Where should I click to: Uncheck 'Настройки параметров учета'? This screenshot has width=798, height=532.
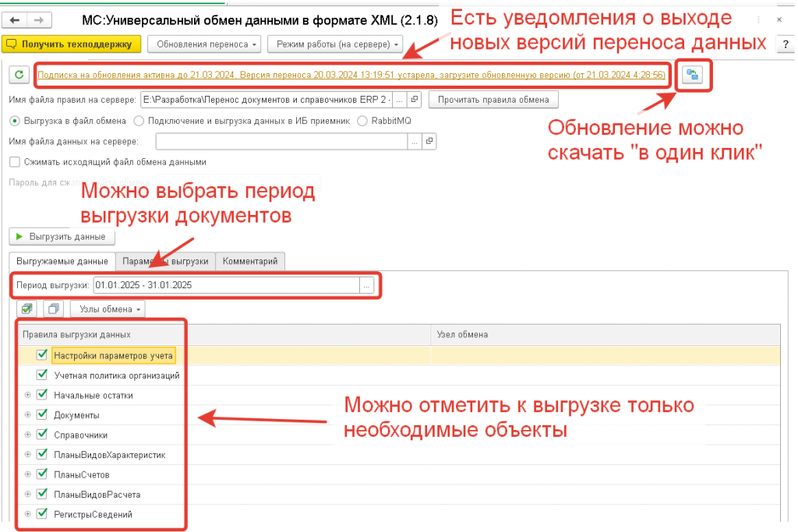tap(42, 355)
